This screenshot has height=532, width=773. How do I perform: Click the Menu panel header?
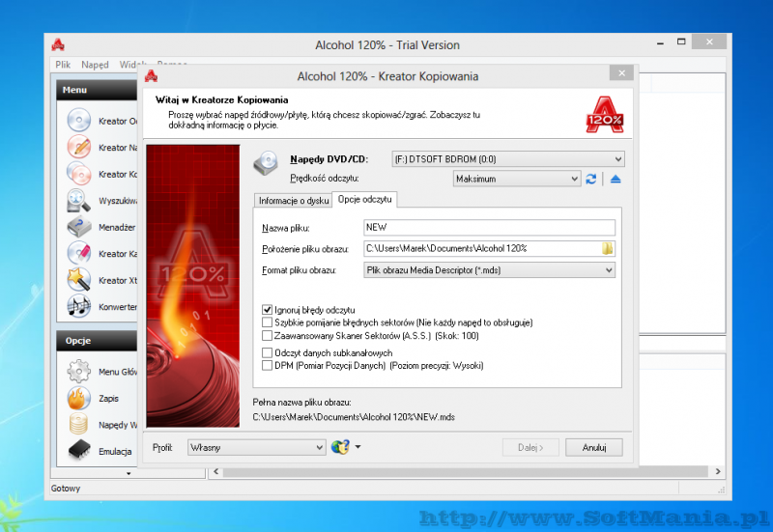pos(97,90)
